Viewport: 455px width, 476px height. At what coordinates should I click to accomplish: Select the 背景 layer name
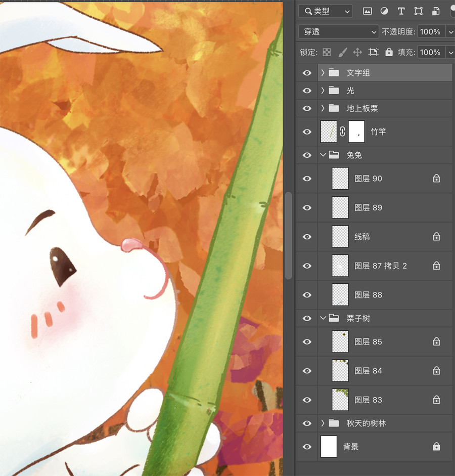coord(351,447)
